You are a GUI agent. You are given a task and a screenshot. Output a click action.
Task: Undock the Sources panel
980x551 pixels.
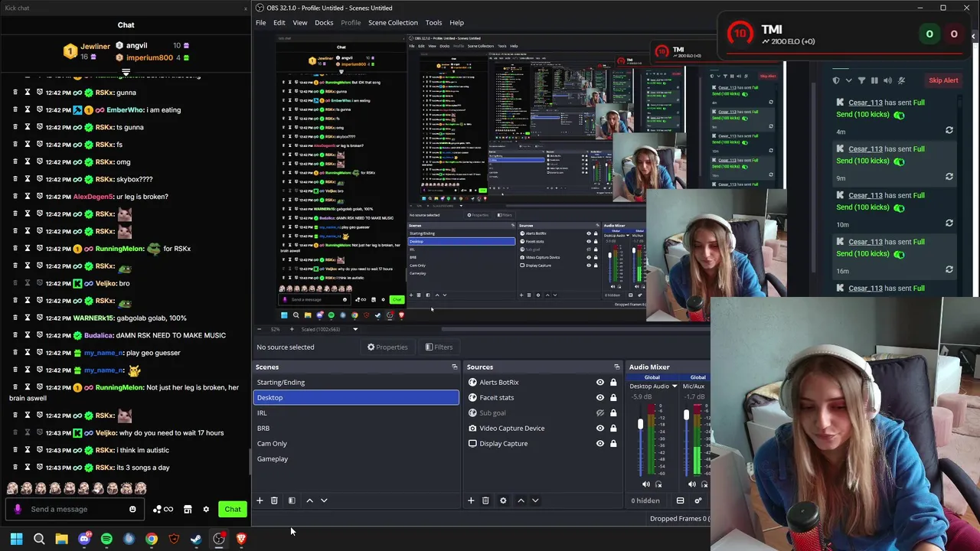(x=616, y=367)
